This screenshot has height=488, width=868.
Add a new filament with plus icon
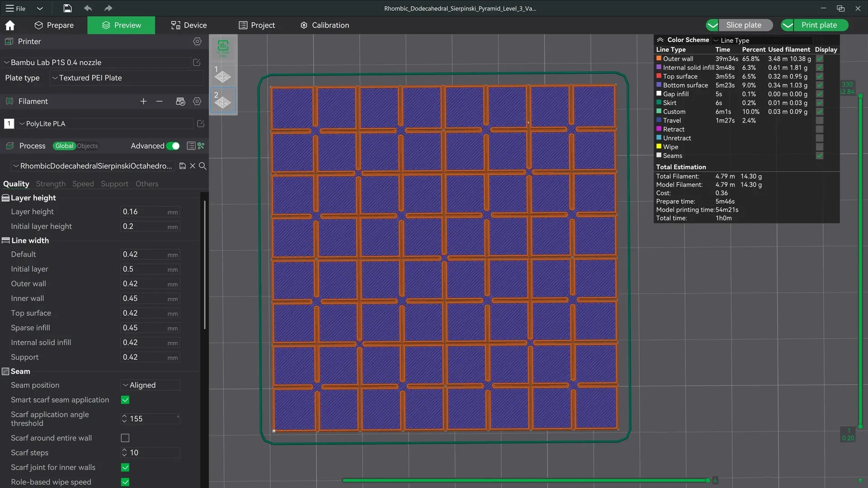[x=143, y=101]
